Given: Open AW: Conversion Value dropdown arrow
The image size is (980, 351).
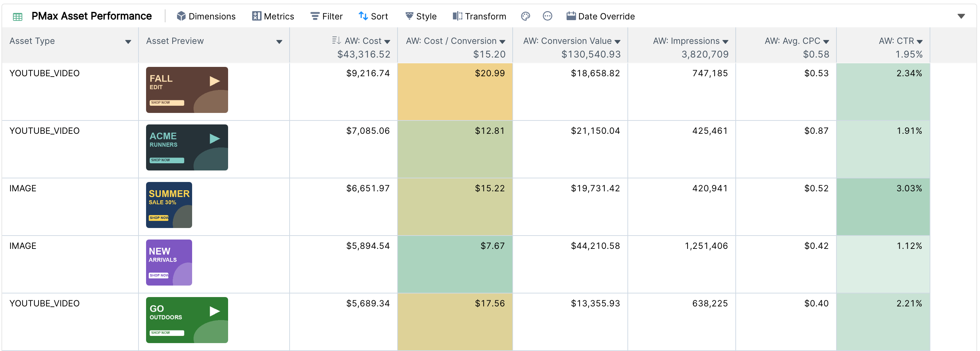Looking at the screenshot, I should 617,42.
